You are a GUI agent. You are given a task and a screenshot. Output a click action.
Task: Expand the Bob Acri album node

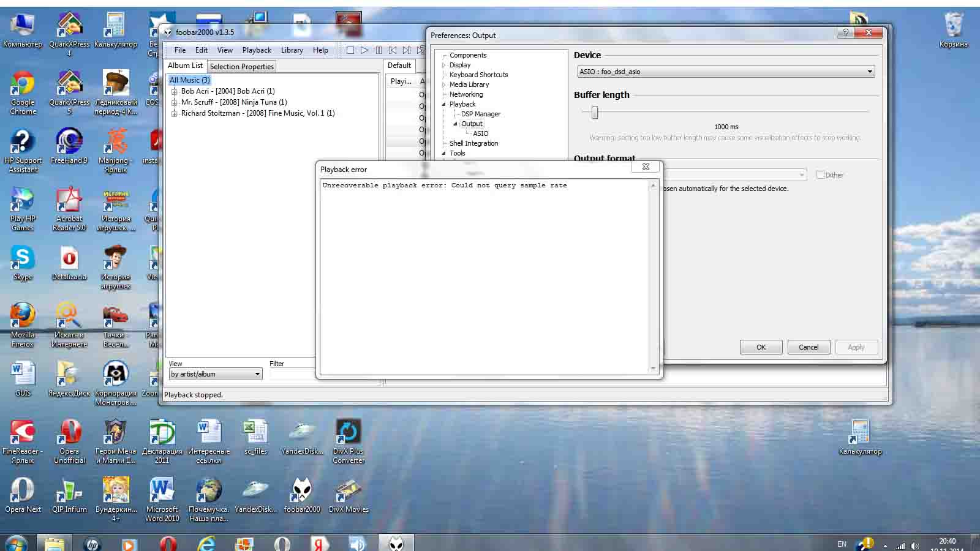175,91
